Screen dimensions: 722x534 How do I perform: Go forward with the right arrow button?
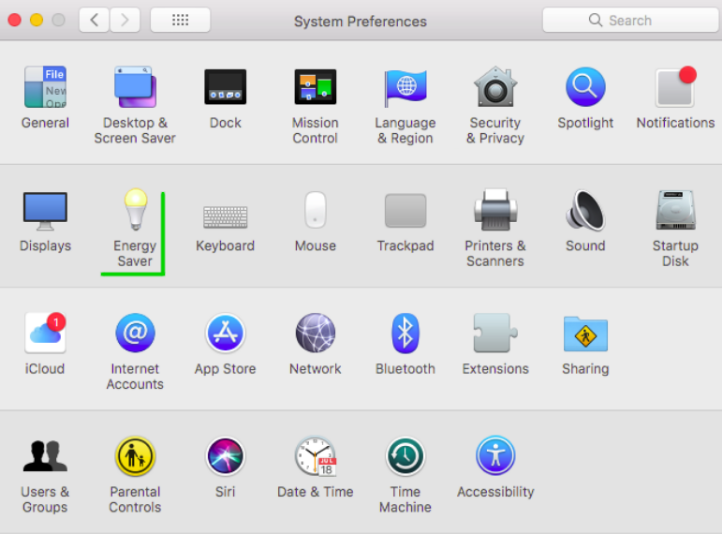pyautogui.click(x=125, y=20)
